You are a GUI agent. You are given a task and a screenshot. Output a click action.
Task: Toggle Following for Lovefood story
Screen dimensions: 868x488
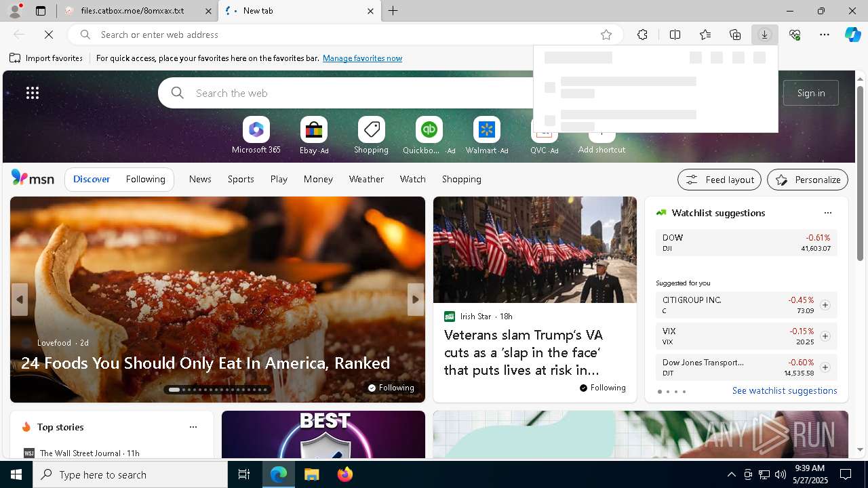tap(391, 388)
